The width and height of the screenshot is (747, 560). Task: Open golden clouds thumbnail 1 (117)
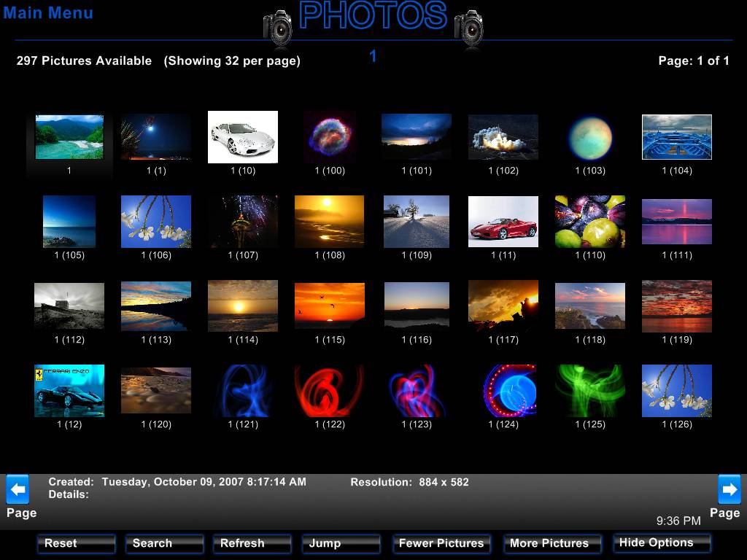503,306
